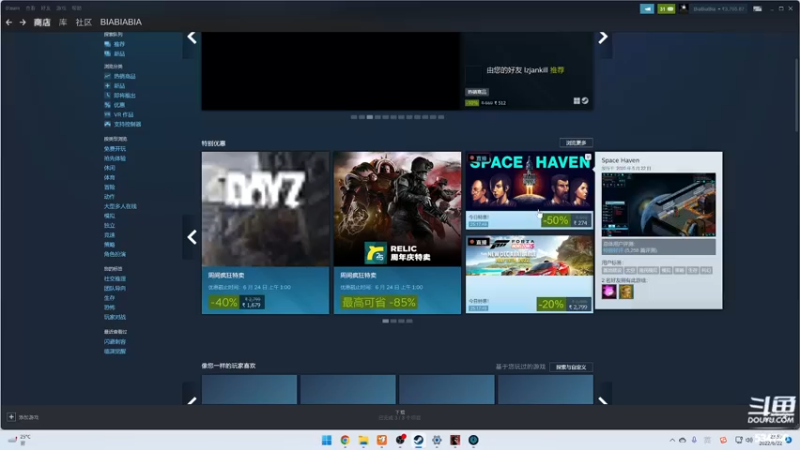
Task: Open Windows Start menu on taskbar
Action: click(327, 440)
